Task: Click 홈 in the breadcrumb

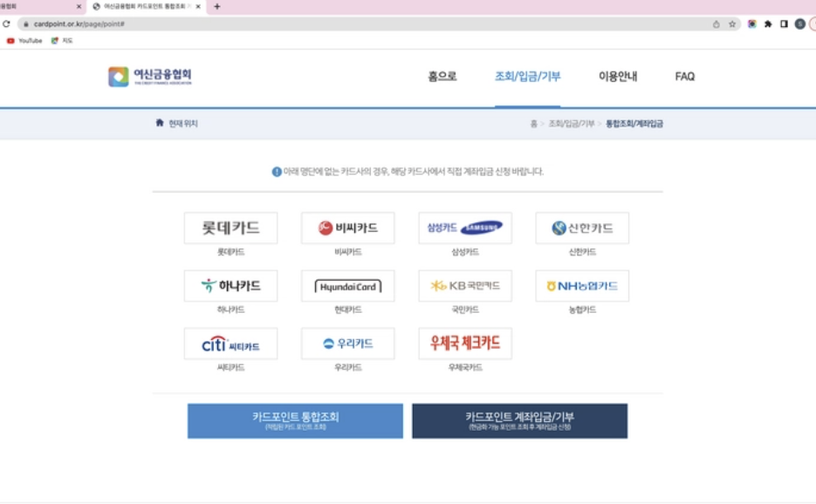Action: tap(533, 124)
